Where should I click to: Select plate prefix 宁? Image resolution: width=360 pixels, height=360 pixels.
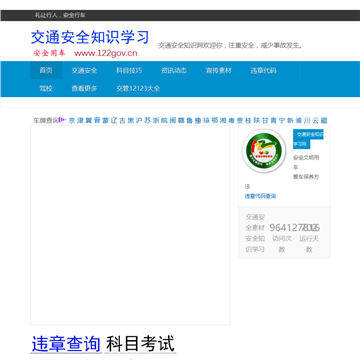tap(282, 120)
